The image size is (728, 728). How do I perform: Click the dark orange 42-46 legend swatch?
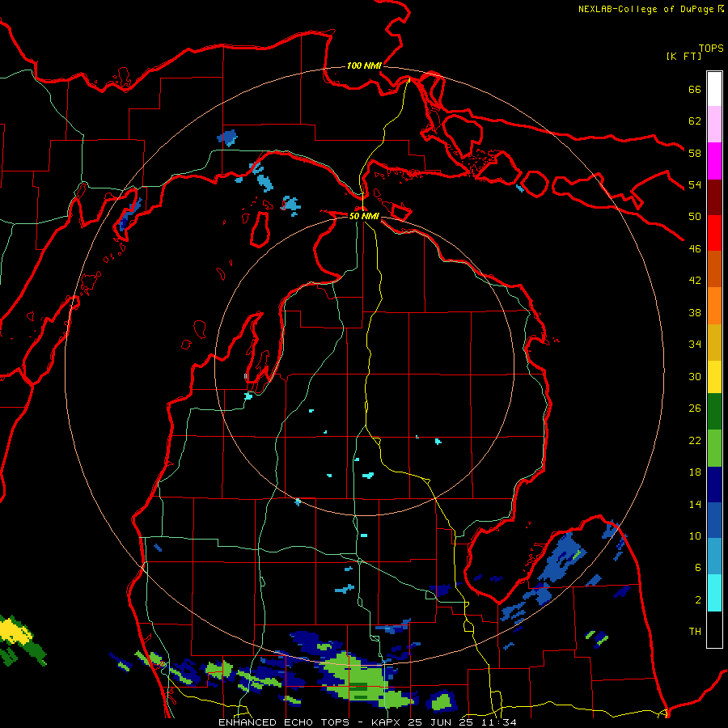714,269
